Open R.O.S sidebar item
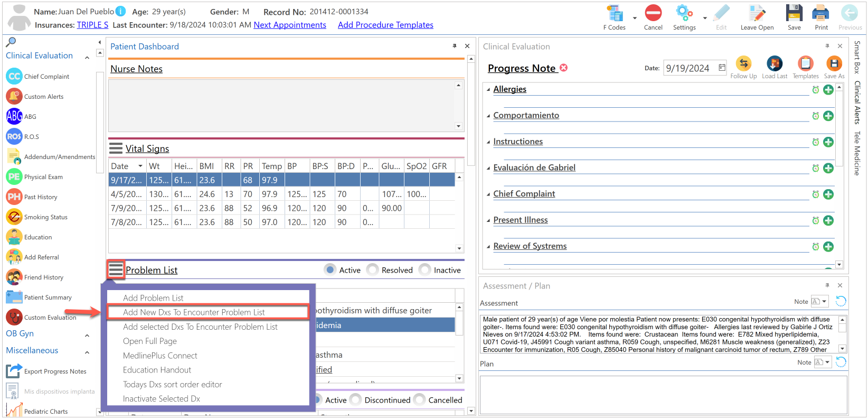Viewport: 868px width, 419px height. pos(14,136)
